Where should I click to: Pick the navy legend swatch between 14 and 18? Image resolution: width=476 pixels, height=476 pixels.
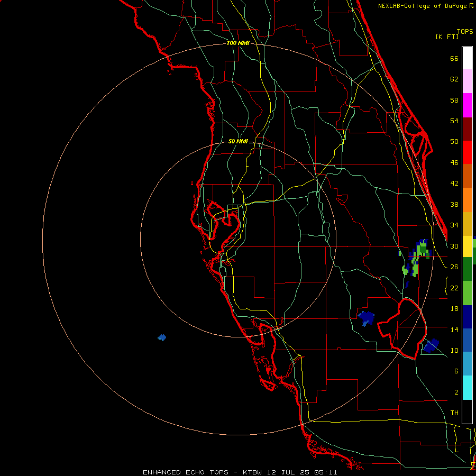coord(467,317)
